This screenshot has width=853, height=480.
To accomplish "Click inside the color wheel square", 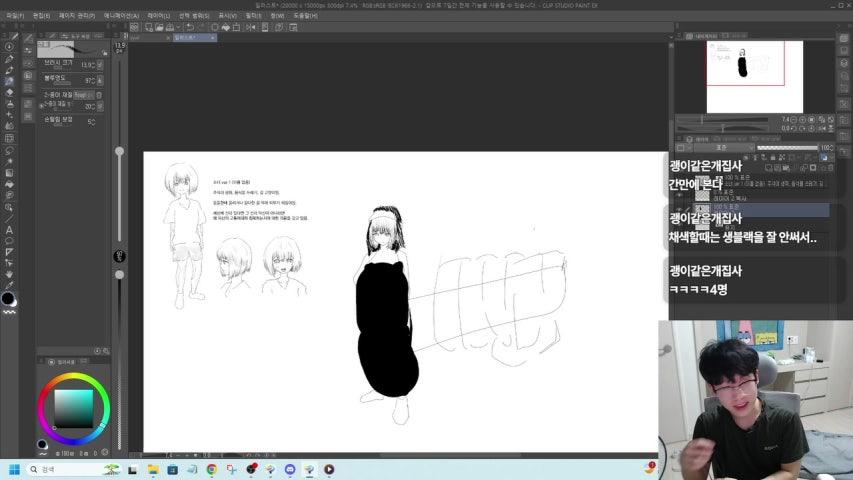I will point(73,408).
